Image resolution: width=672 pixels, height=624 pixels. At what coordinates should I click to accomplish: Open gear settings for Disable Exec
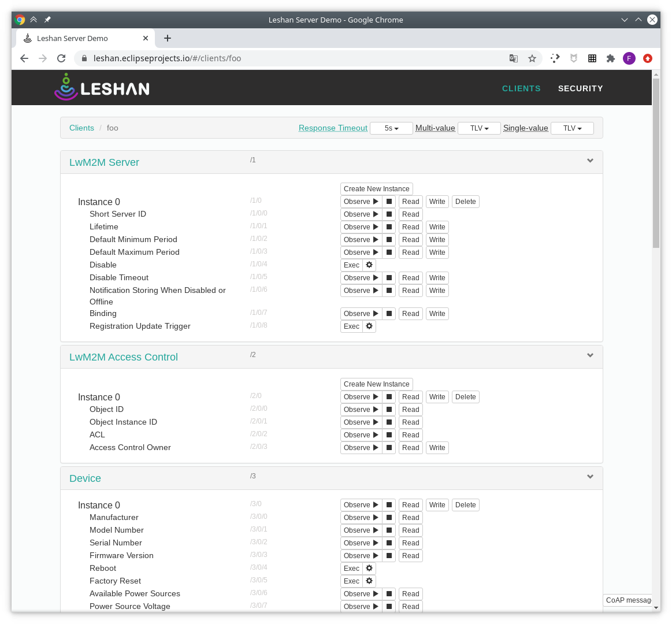[369, 265]
